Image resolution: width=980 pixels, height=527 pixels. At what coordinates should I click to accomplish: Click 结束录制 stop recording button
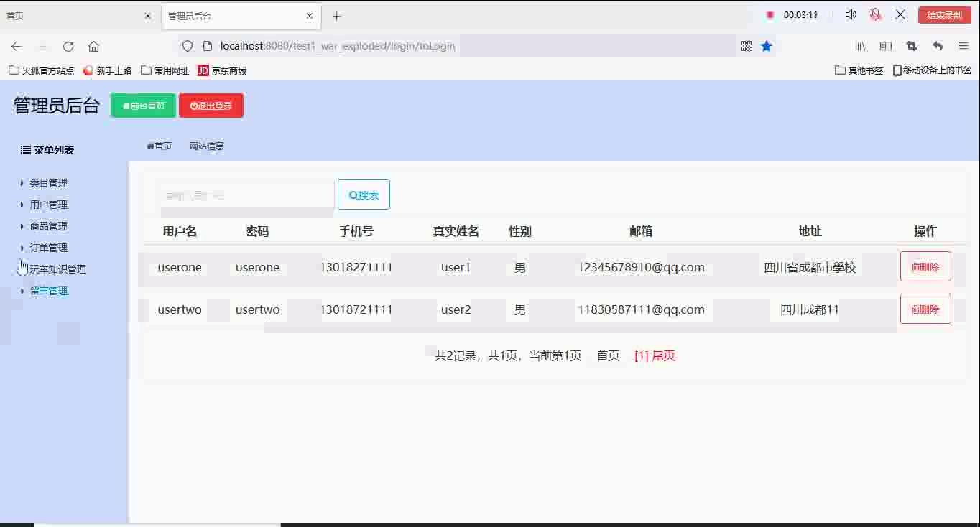944,15
